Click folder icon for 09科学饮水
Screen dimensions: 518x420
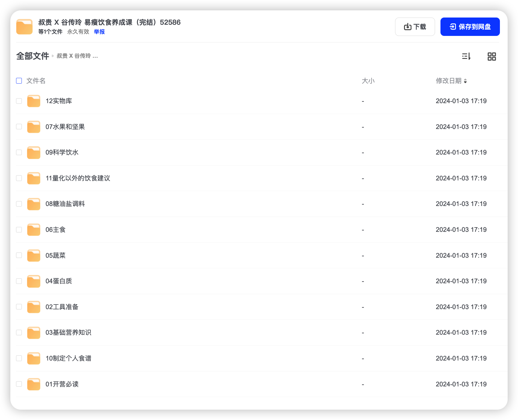(x=34, y=153)
